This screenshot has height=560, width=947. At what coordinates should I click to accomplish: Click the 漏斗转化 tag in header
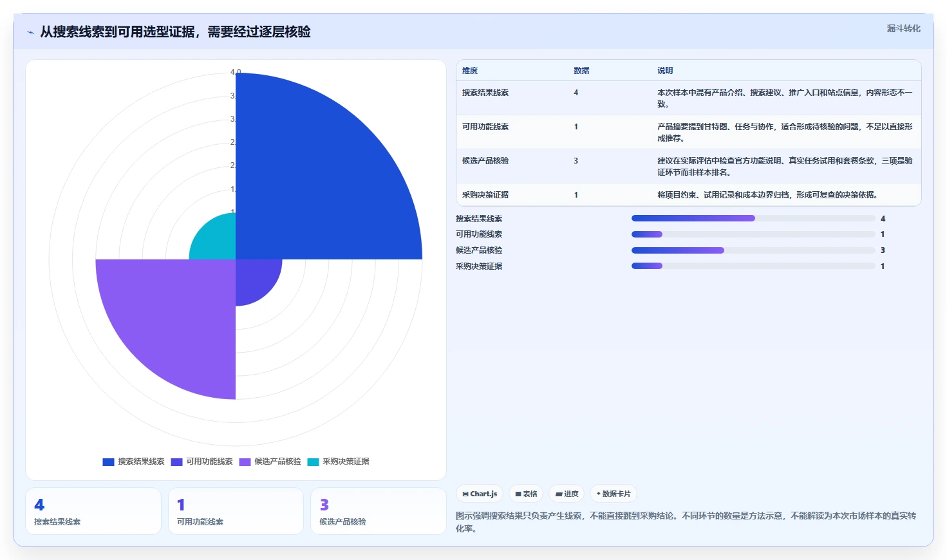point(903,28)
